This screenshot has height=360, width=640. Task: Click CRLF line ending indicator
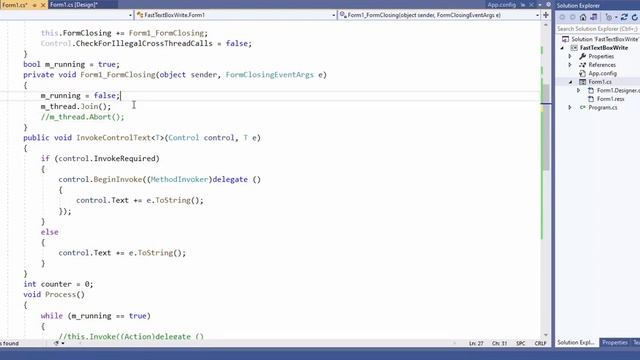pyautogui.click(x=540, y=343)
